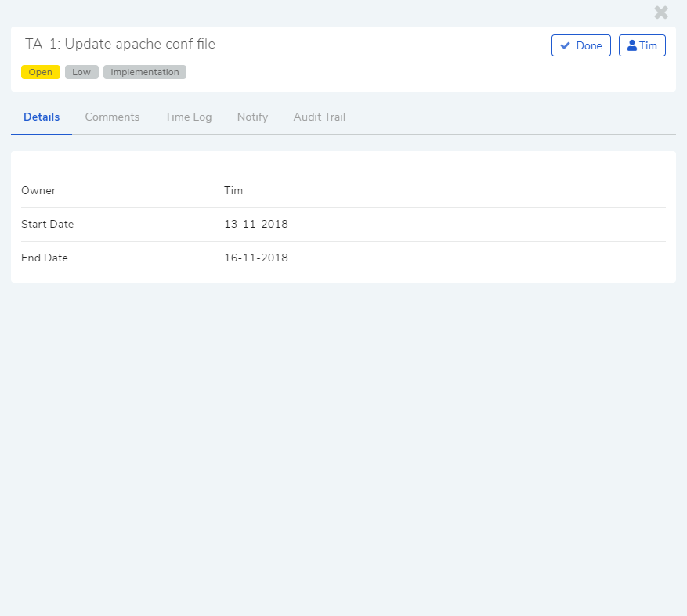Viewport: 687px width, 616px height.
Task: Mark the task as Done
Action: (x=581, y=45)
